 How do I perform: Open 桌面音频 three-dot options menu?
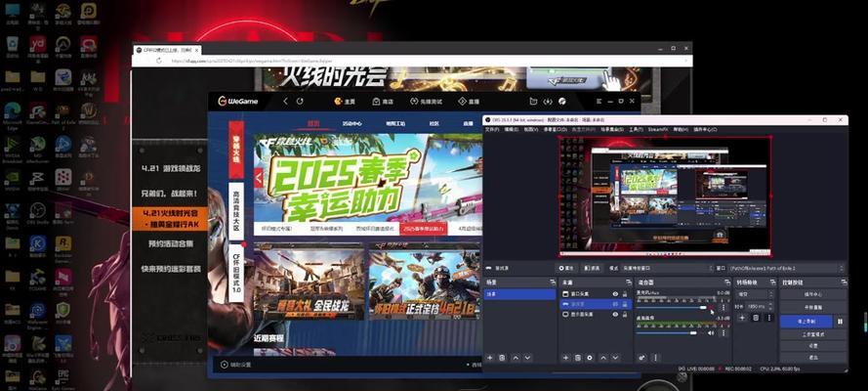tap(723, 333)
